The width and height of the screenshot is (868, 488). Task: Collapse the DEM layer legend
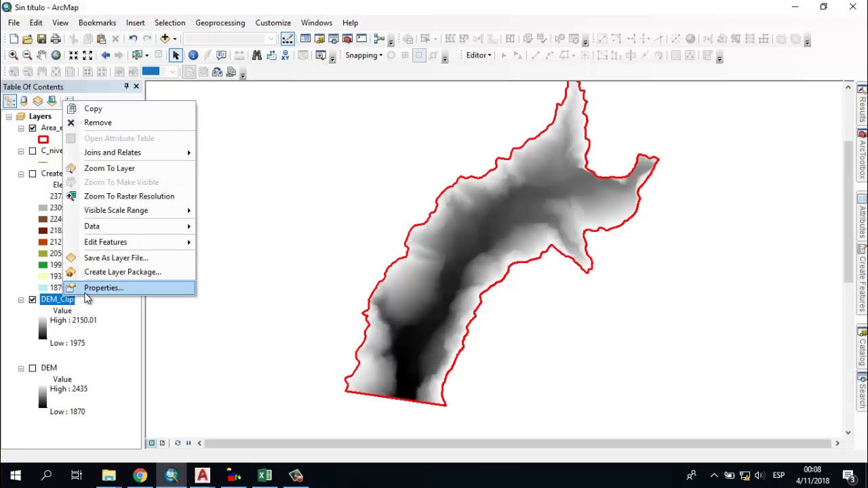tap(21, 368)
